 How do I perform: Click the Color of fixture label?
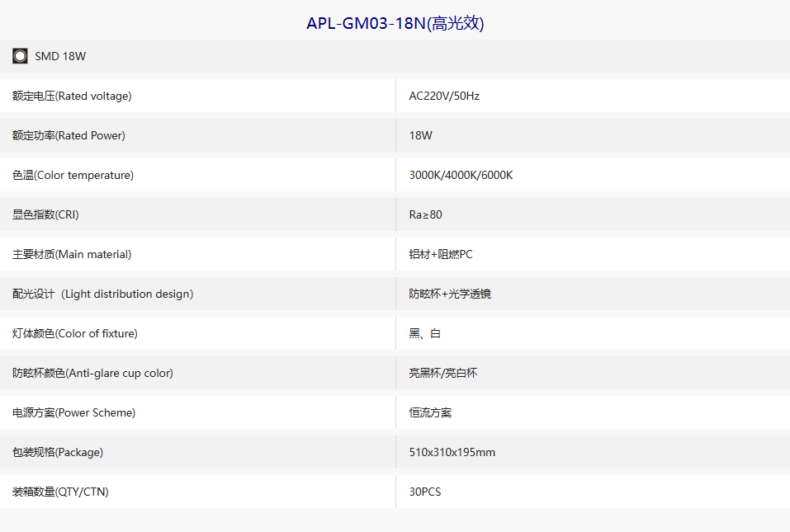pos(75,333)
